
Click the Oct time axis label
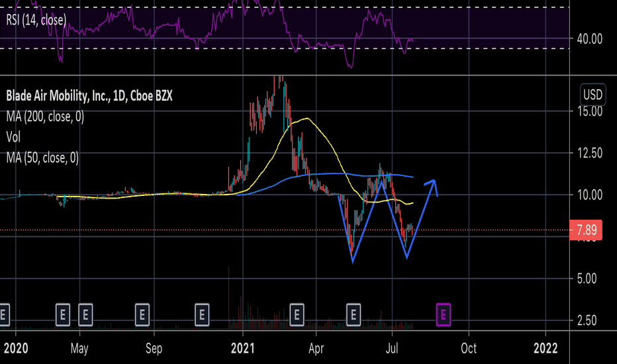coord(469,348)
